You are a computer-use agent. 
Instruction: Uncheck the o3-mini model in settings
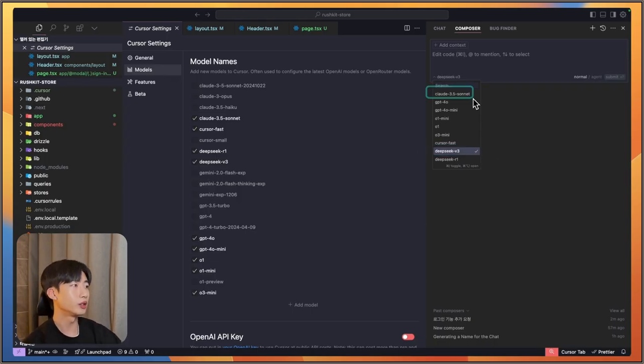coord(195,293)
